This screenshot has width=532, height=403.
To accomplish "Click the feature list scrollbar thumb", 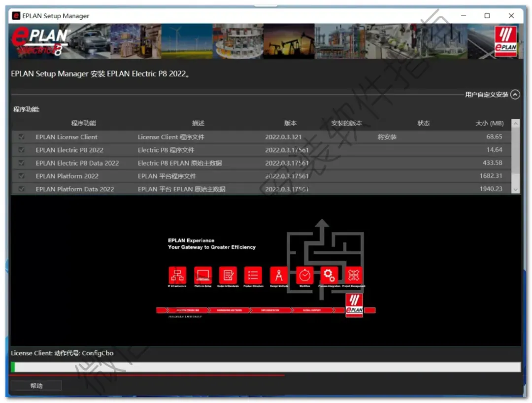I will pyautogui.click(x=515, y=150).
